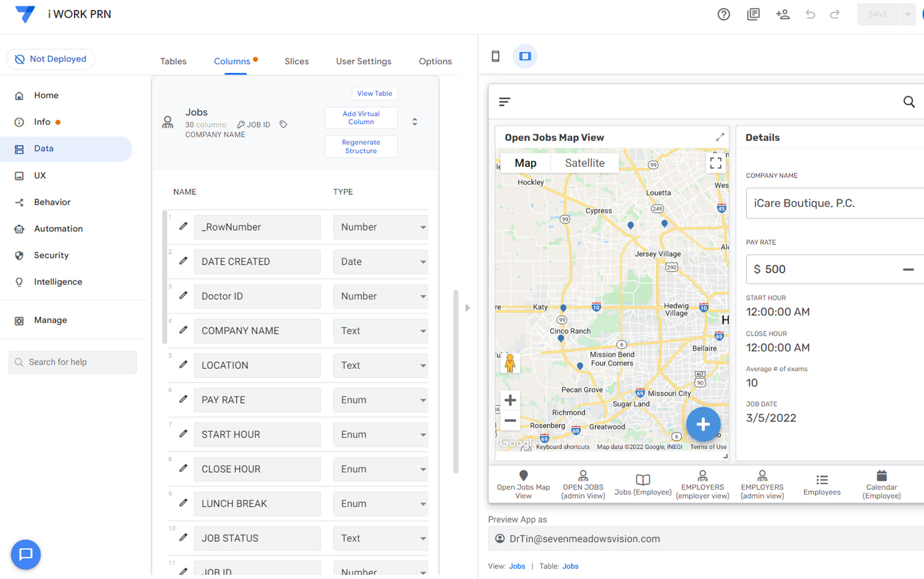Open the Jobs table link
This screenshot has width=924, height=579.
(x=571, y=566)
